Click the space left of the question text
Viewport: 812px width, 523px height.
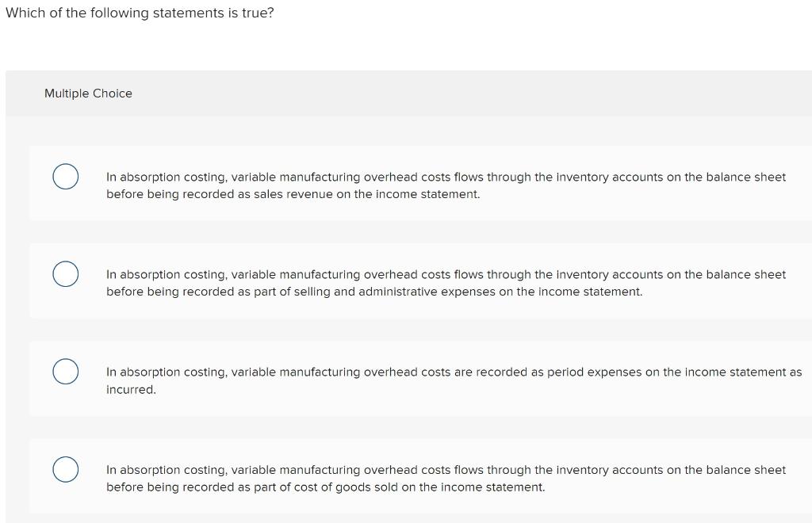coord(3,13)
